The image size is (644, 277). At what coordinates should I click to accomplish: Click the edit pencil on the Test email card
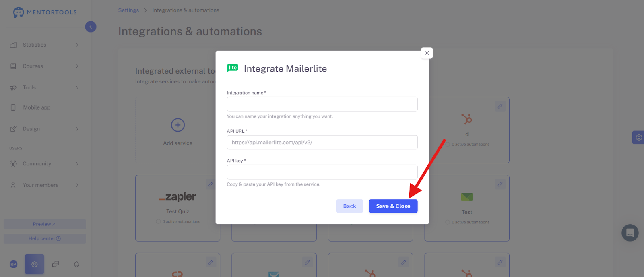(500, 184)
